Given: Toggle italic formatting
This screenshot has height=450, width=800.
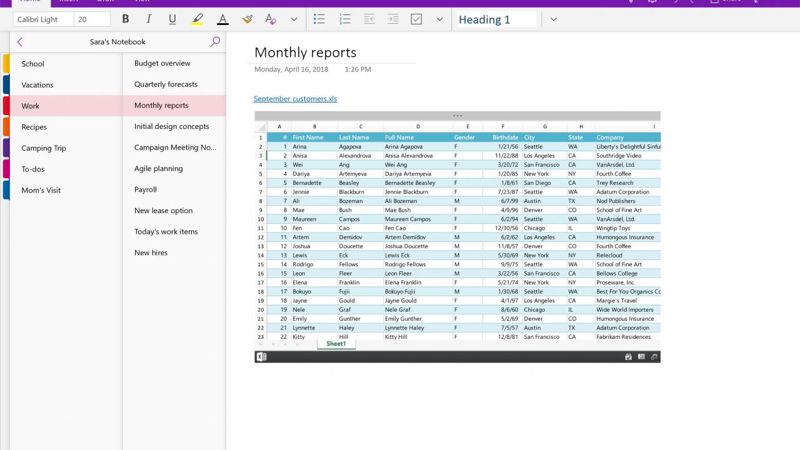Looking at the screenshot, I should click(x=148, y=19).
